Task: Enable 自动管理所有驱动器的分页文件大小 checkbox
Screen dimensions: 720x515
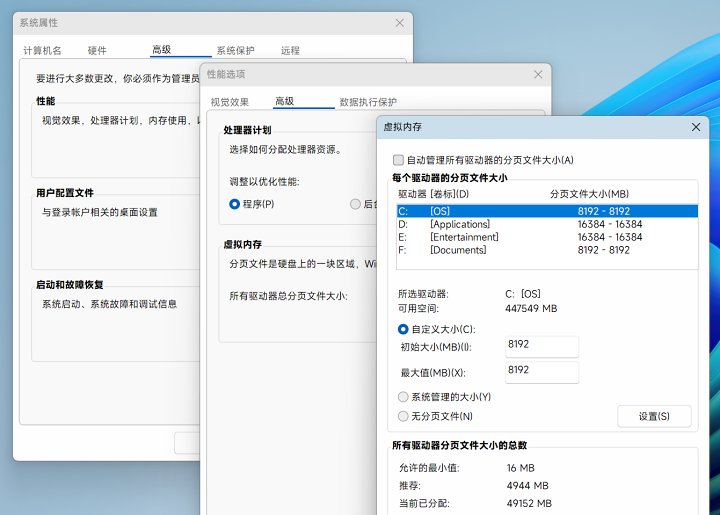Action: [x=399, y=160]
